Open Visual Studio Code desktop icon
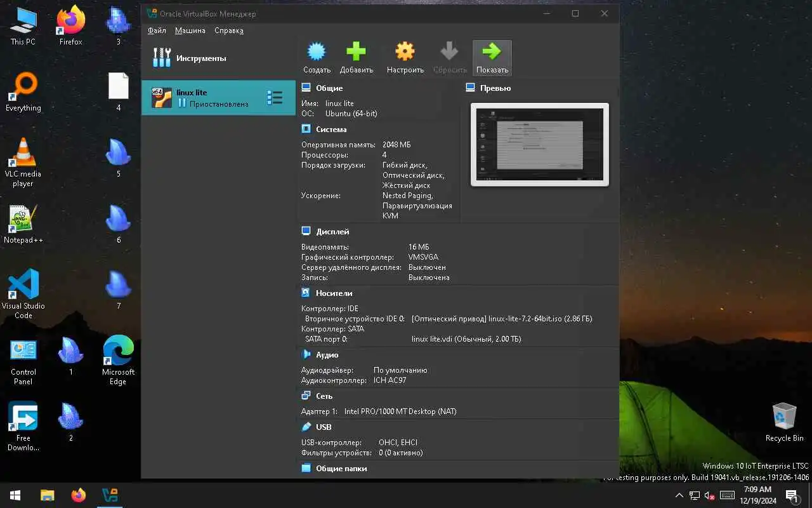812x508 pixels. 23,294
